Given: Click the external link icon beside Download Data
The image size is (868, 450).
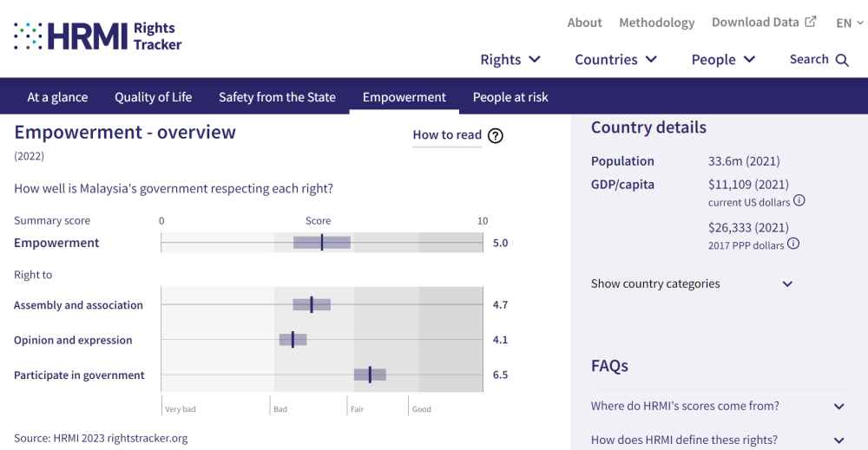Looking at the screenshot, I should coord(811,23).
